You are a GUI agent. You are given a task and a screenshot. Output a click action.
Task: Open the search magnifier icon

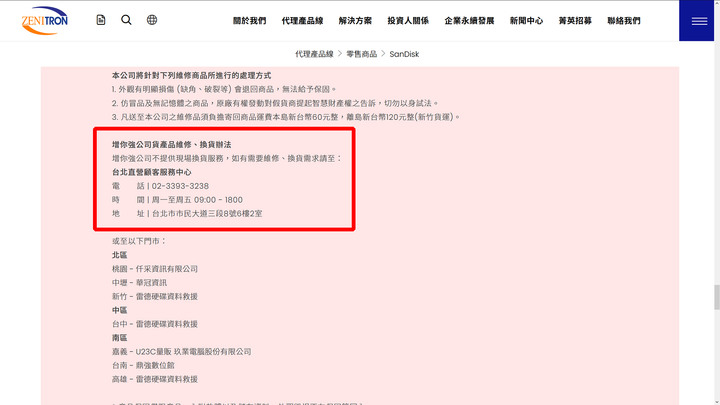point(126,20)
